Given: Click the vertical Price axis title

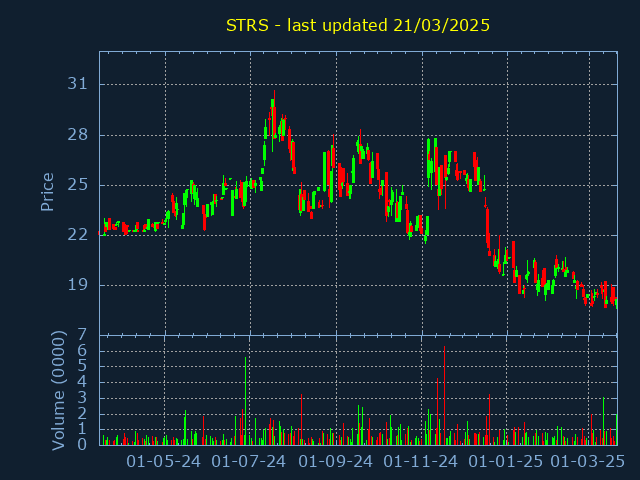Looking at the screenshot, I should click(47, 192).
